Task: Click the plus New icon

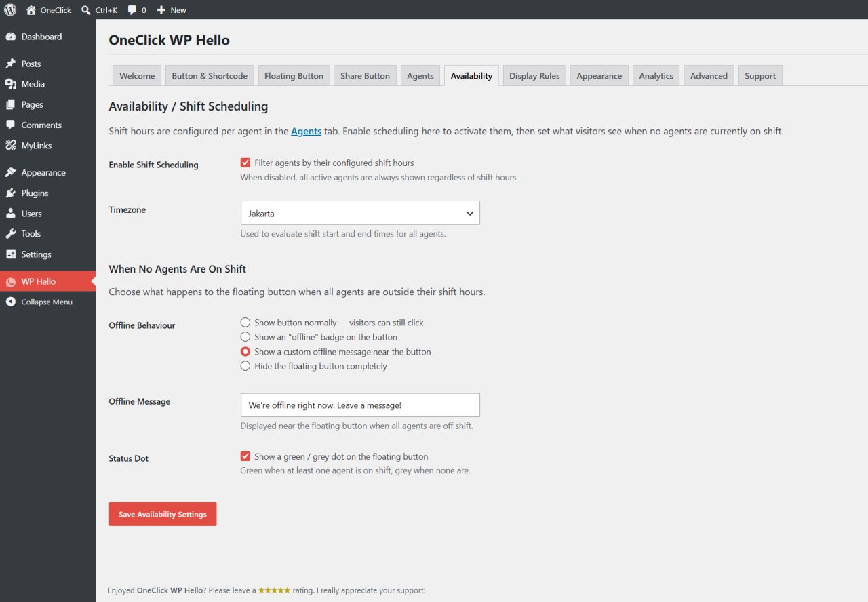Action: pos(161,10)
